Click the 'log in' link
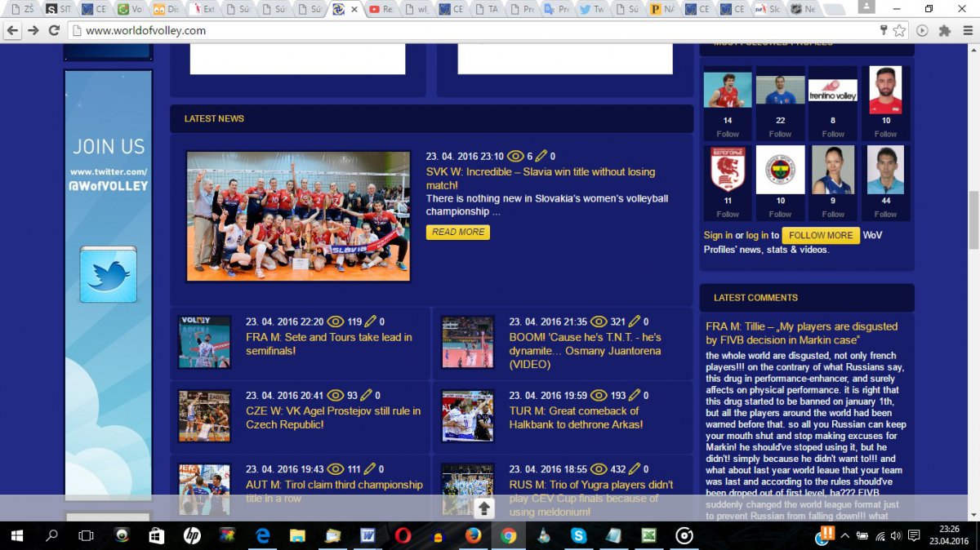Image resolution: width=980 pixels, height=550 pixels. (757, 235)
